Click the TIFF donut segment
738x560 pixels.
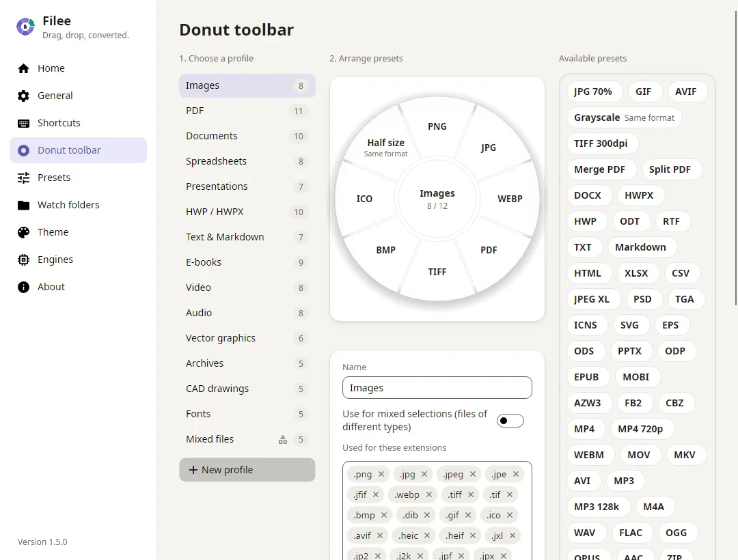click(437, 272)
